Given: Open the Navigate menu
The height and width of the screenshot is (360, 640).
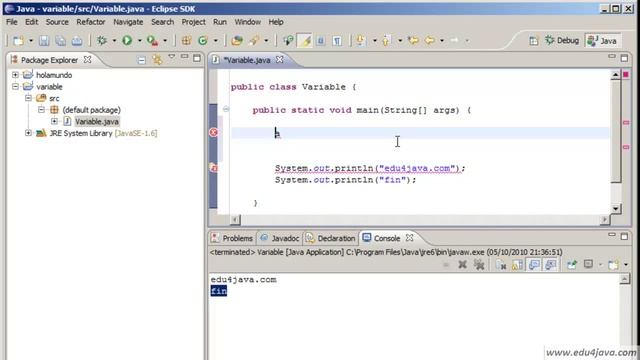Looking at the screenshot, I should (x=128, y=22).
